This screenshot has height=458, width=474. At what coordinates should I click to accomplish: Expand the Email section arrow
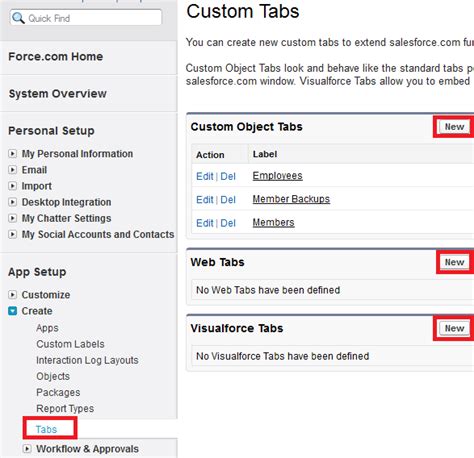[12, 170]
